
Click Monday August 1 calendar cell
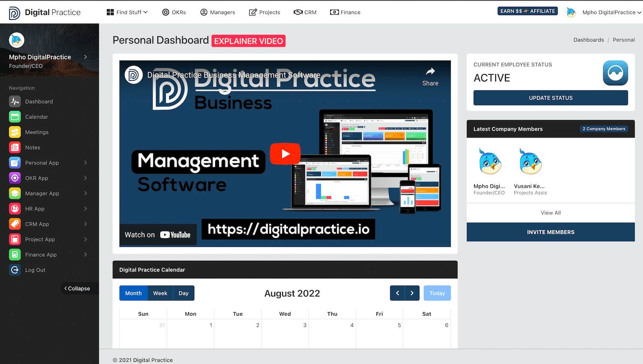pyautogui.click(x=190, y=334)
